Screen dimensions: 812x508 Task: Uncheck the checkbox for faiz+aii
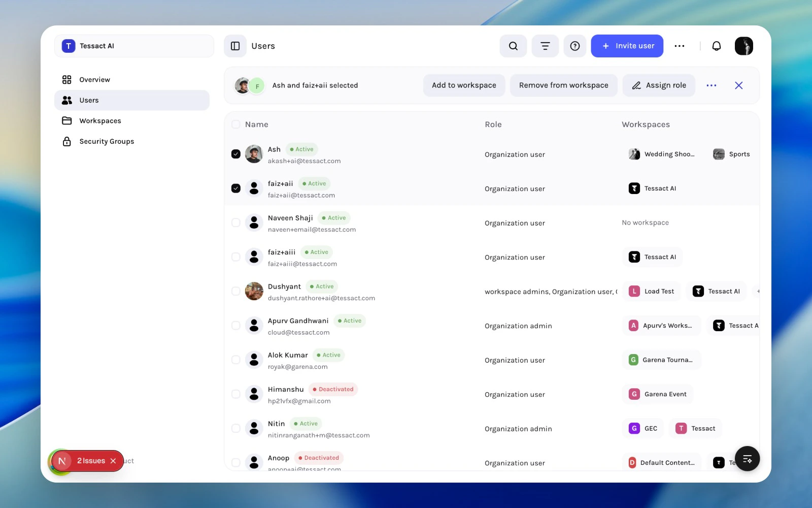[236, 188]
